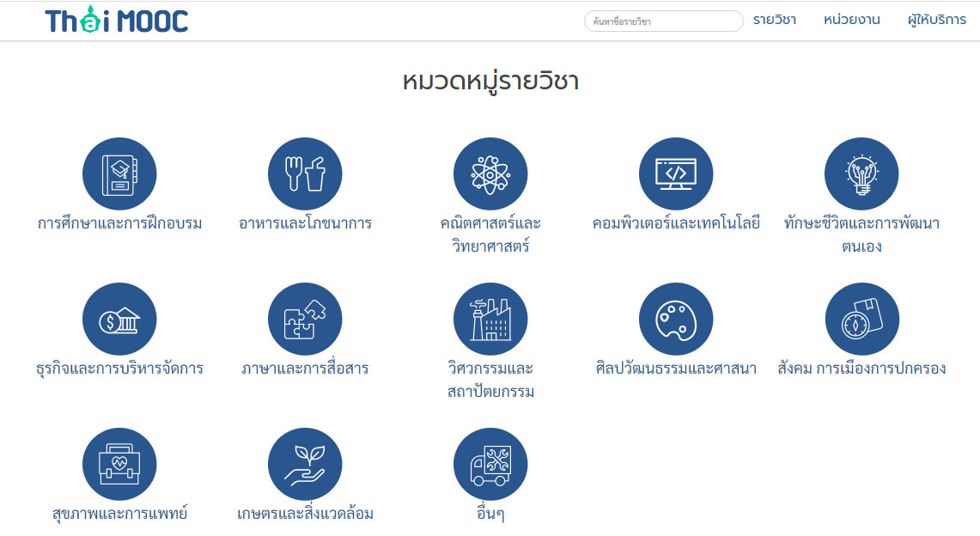Image resolution: width=980 pixels, height=536 pixels.
Task: Click the คอมพิวเตอร์และเทคโนโลยี text link
Action: [x=676, y=223]
